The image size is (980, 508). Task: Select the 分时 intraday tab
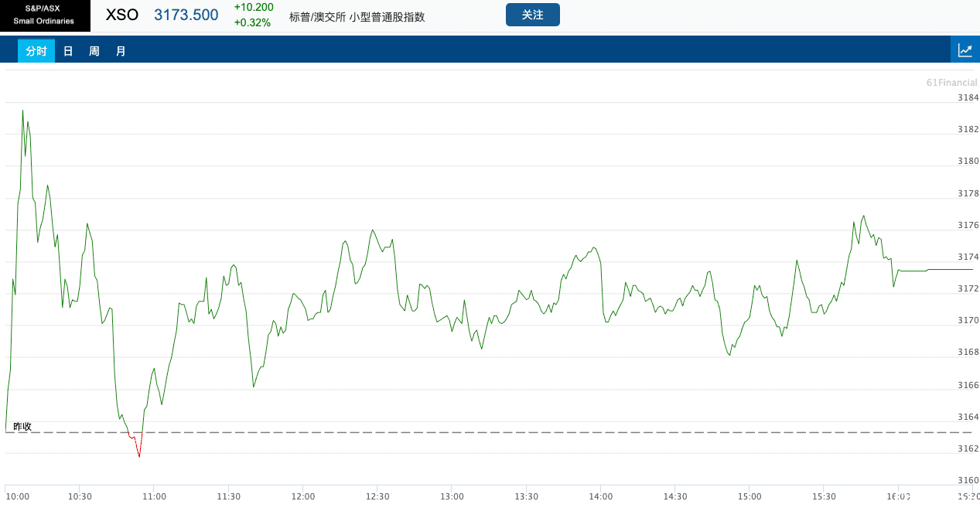pos(36,51)
